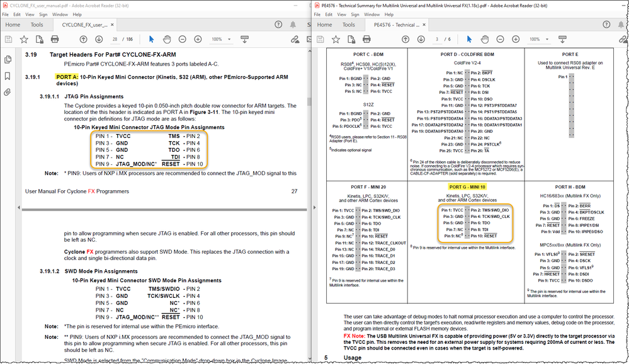Switch to Home tab in PE4576 window
Viewport: 629px width, 364px height.
pos(324,25)
